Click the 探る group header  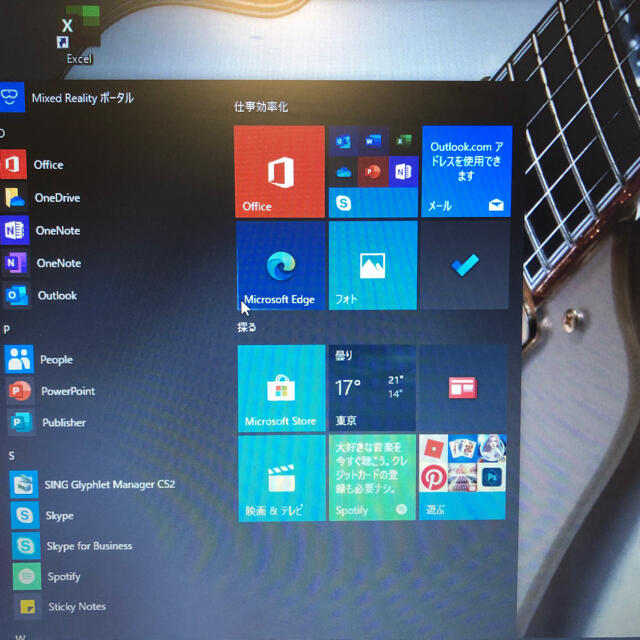[x=247, y=327]
